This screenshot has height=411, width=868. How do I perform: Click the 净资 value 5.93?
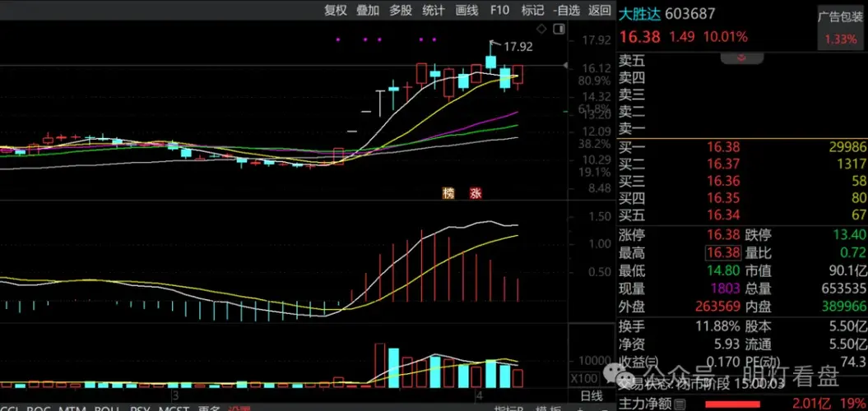[726, 344]
